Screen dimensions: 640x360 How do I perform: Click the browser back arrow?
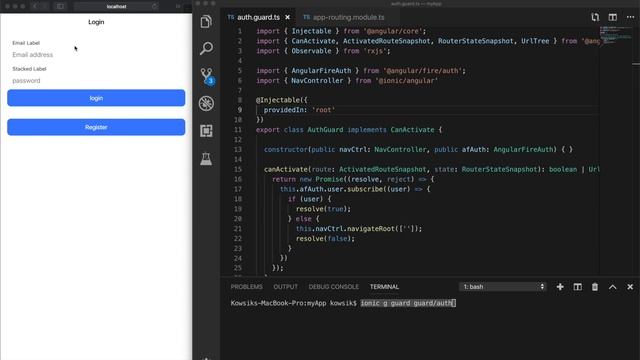point(36,6)
